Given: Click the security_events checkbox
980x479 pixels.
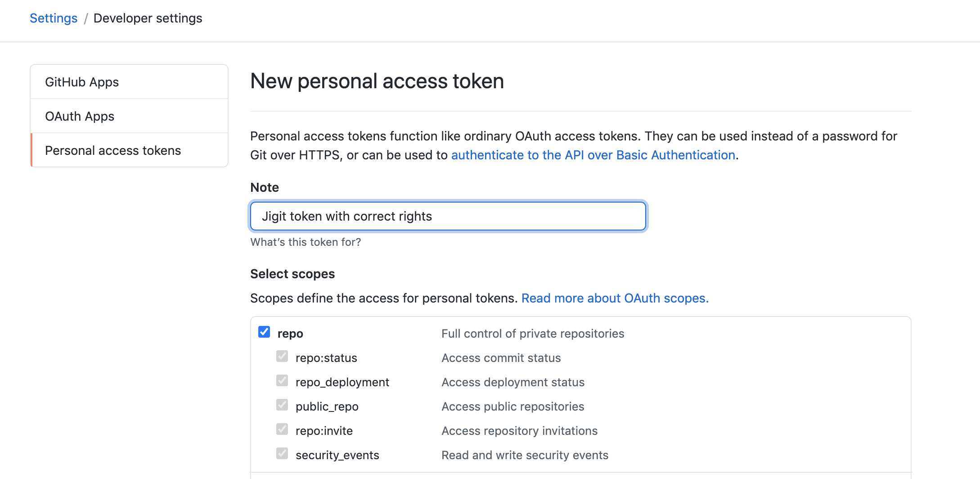Looking at the screenshot, I should coord(282,454).
